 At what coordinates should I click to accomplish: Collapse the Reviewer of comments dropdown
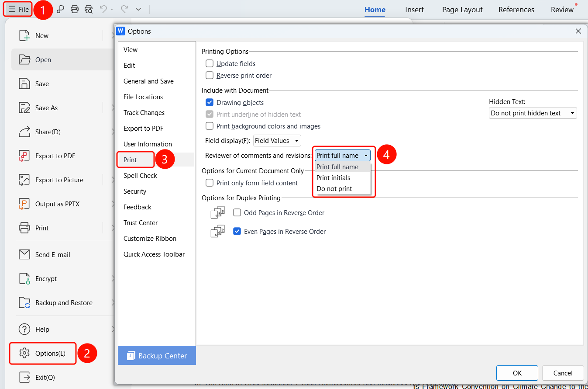[x=343, y=156]
